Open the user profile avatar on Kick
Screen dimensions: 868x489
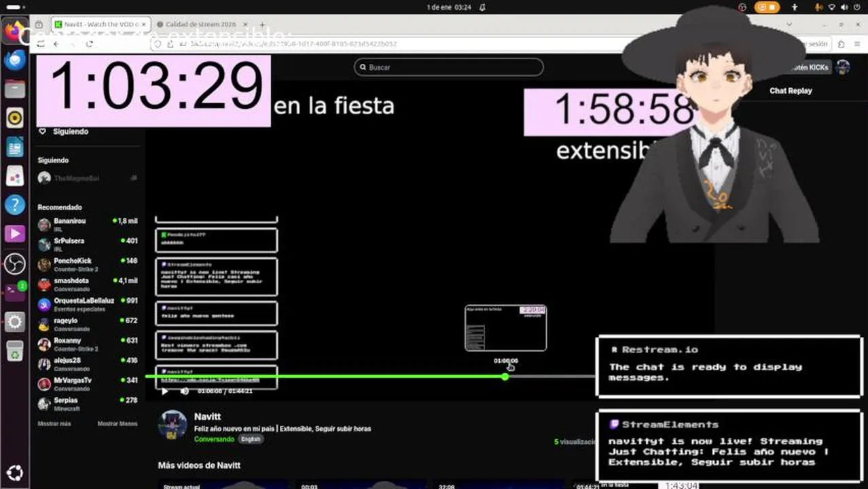click(x=843, y=67)
